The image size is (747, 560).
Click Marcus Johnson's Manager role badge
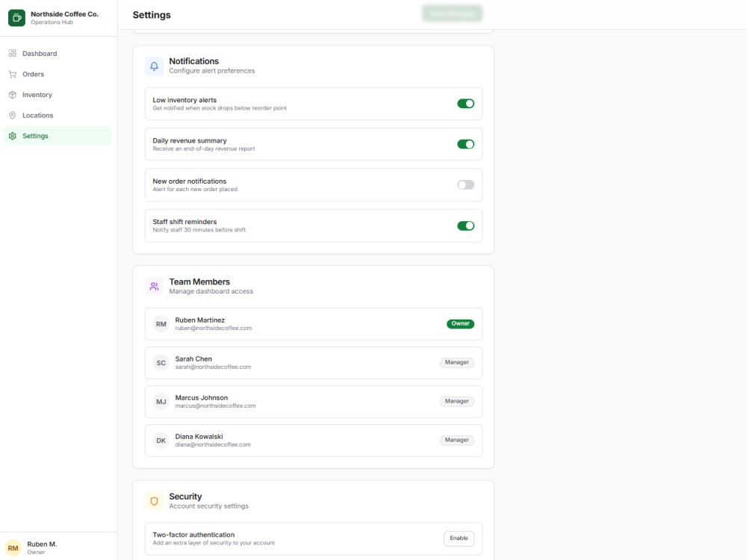point(457,402)
